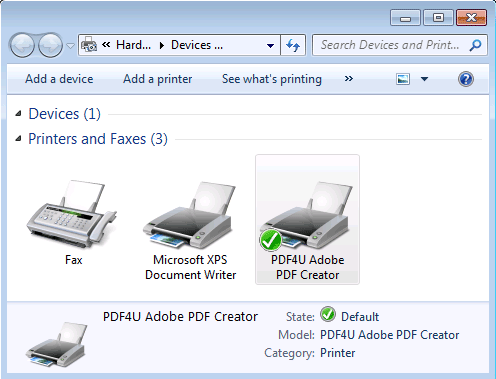496x379 pixels.
Task: Open the view options dropdown arrow
Action: pyautogui.click(x=424, y=79)
